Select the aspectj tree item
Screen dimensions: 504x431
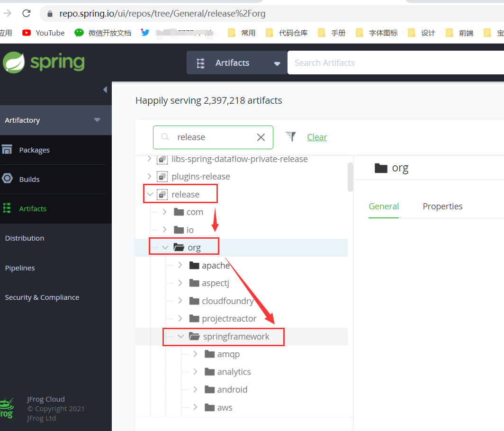click(216, 283)
